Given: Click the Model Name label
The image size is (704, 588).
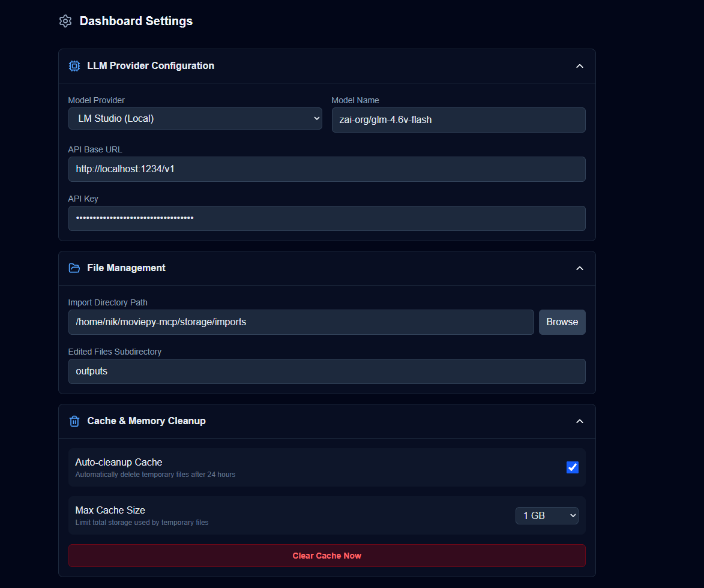Looking at the screenshot, I should (x=355, y=100).
